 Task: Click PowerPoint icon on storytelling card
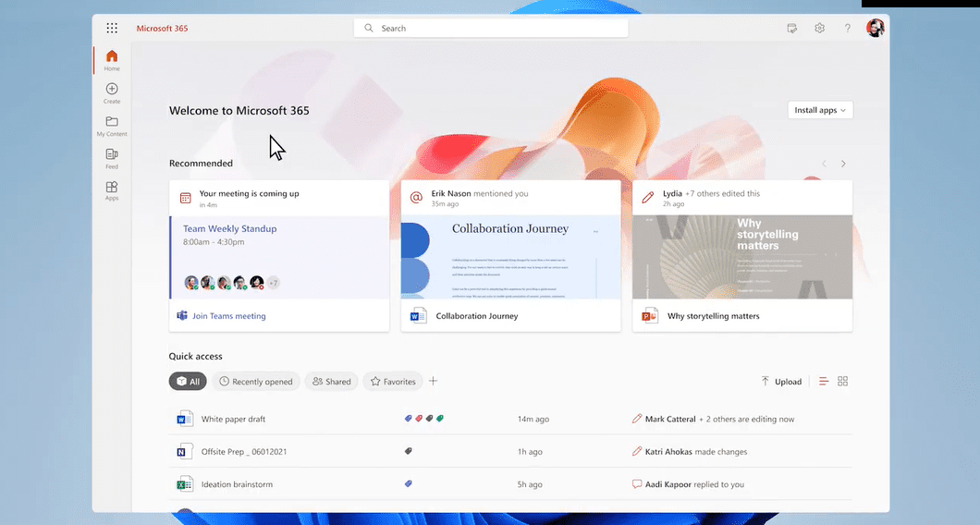[650, 315]
